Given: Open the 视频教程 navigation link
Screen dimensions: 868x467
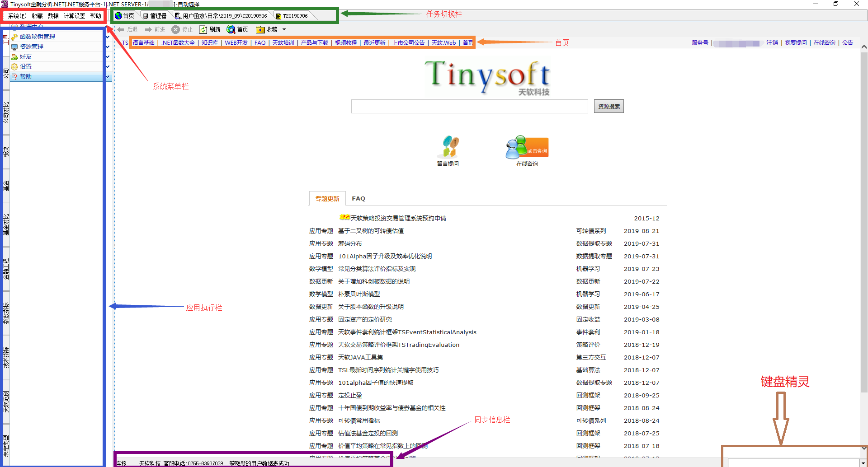Looking at the screenshot, I should click(346, 43).
